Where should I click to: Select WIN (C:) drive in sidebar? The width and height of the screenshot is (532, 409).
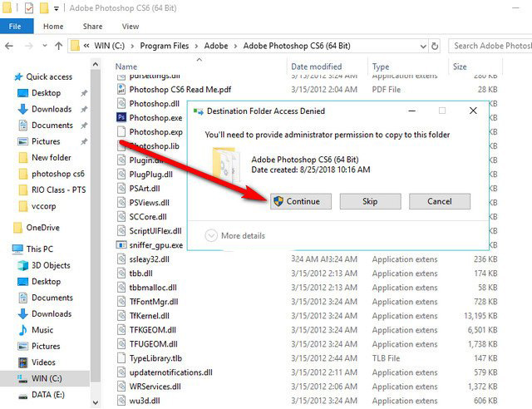point(47,378)
